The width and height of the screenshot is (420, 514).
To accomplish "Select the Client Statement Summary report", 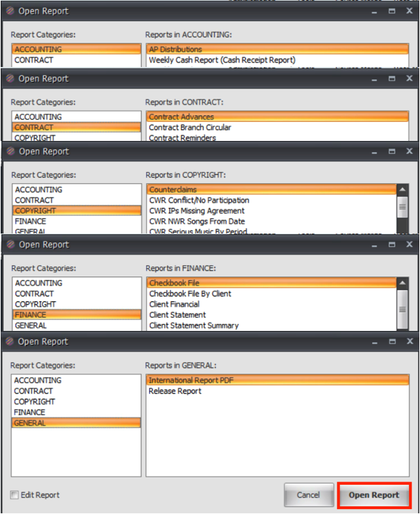I will (193, 325).
